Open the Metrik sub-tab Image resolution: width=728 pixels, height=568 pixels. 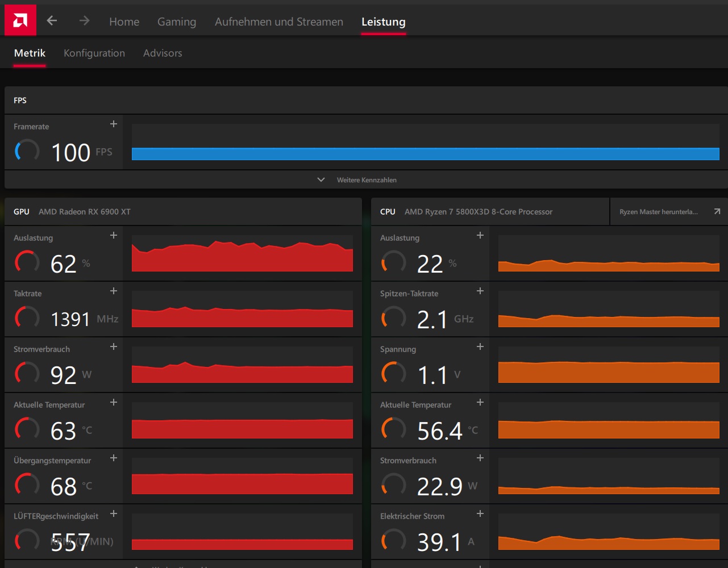(30, 53)
